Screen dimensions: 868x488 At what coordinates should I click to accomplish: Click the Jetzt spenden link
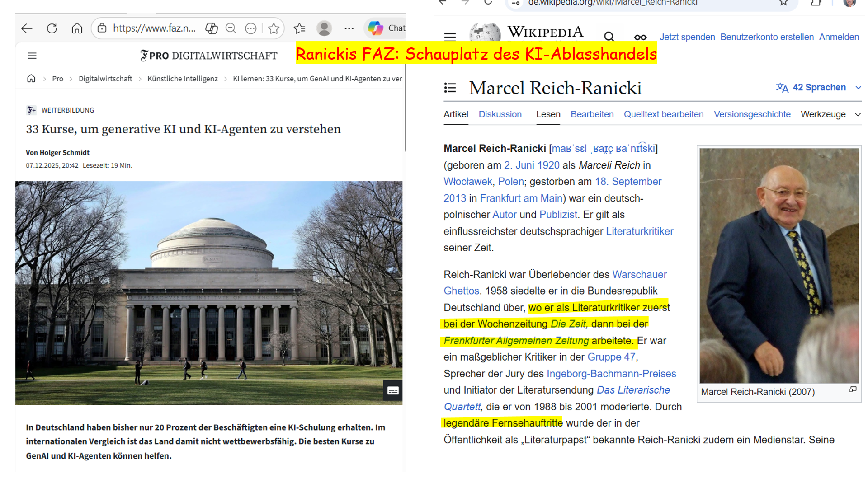[687, 37]
